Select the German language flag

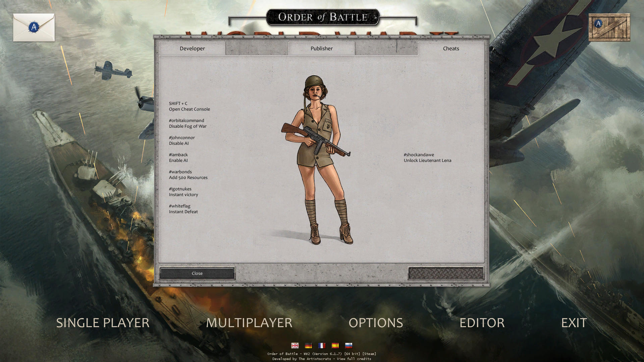[308, 346]
